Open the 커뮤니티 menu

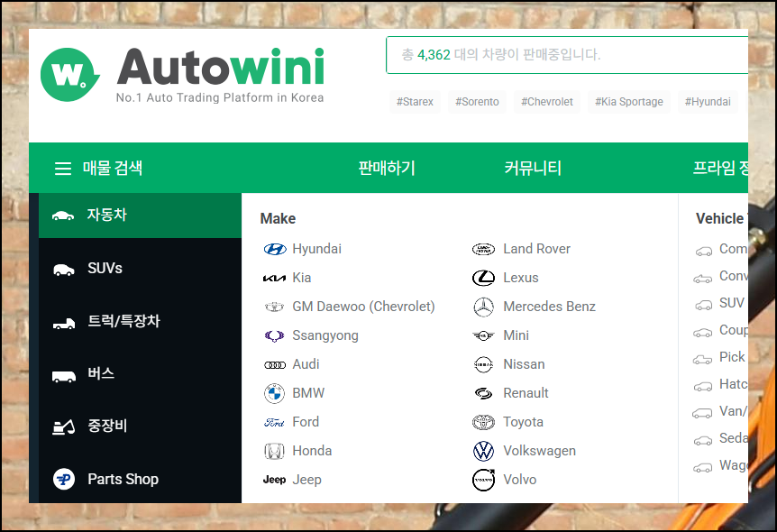tap(533, 168)
